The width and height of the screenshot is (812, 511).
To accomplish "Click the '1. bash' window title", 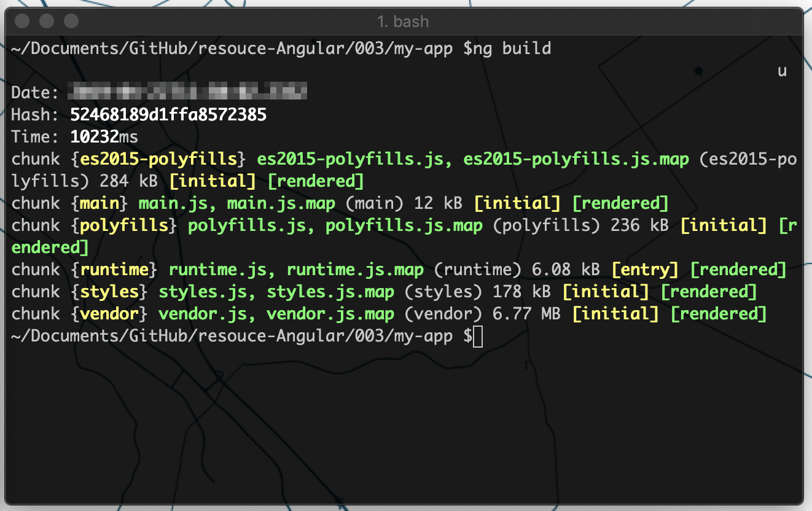I will (x=403, y=21).
